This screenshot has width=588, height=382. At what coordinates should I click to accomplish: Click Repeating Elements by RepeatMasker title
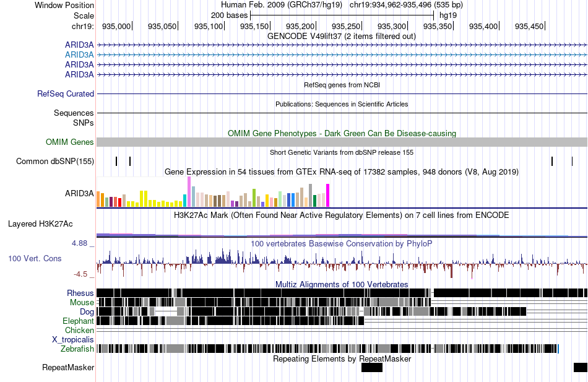coord(342,359)
